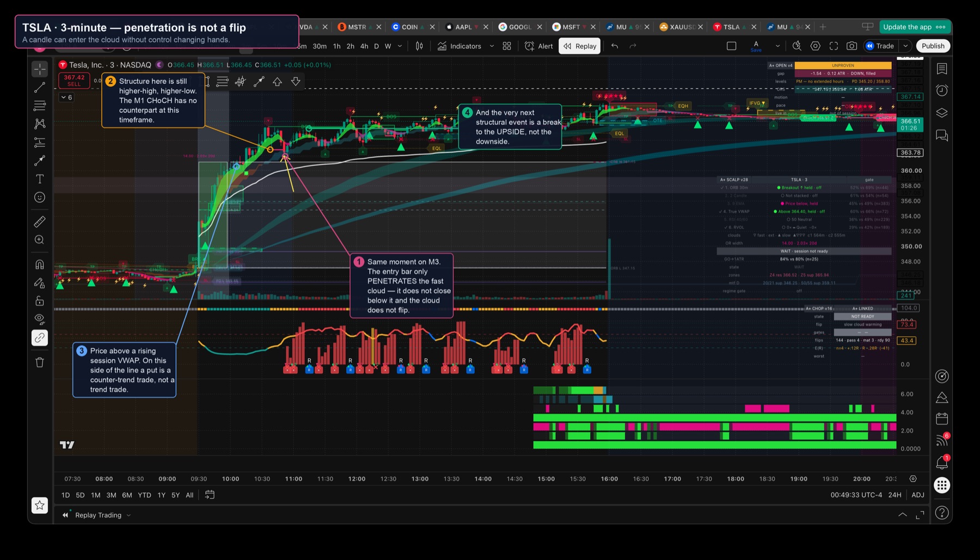The height and width of the screenshot is (560, 980).
Task: Click Update the app button
Action: (x=914, y=27)
